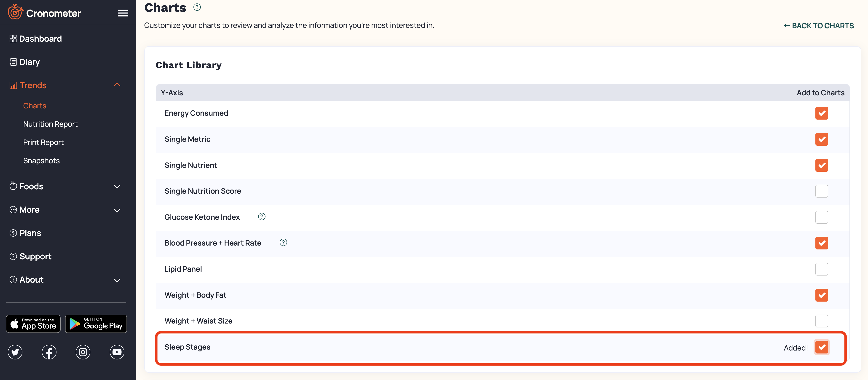The width and height of the screenshot is (868, 380).
Task: Collapse the Trends section chevron
Action: (x=117, y=85)
